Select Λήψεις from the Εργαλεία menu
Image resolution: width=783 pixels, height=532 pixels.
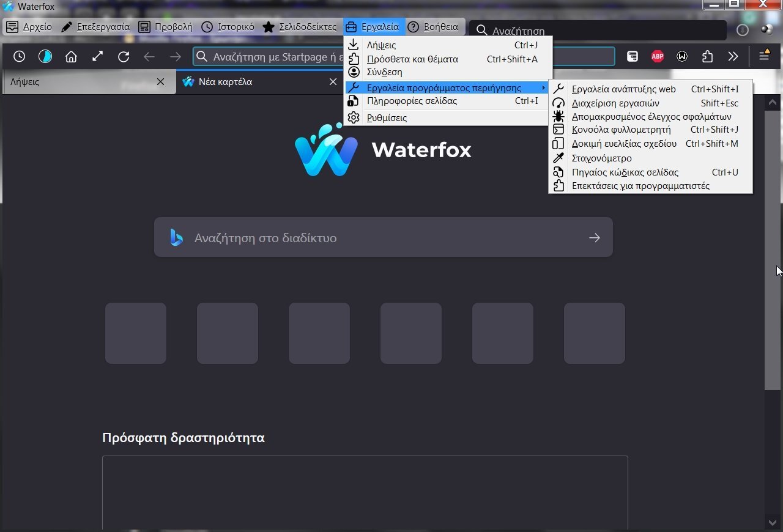[448, 45]
